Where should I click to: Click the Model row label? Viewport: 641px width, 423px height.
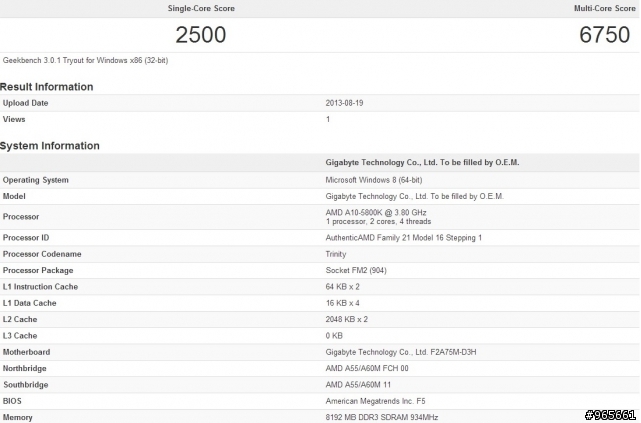[x=14, y=197]
